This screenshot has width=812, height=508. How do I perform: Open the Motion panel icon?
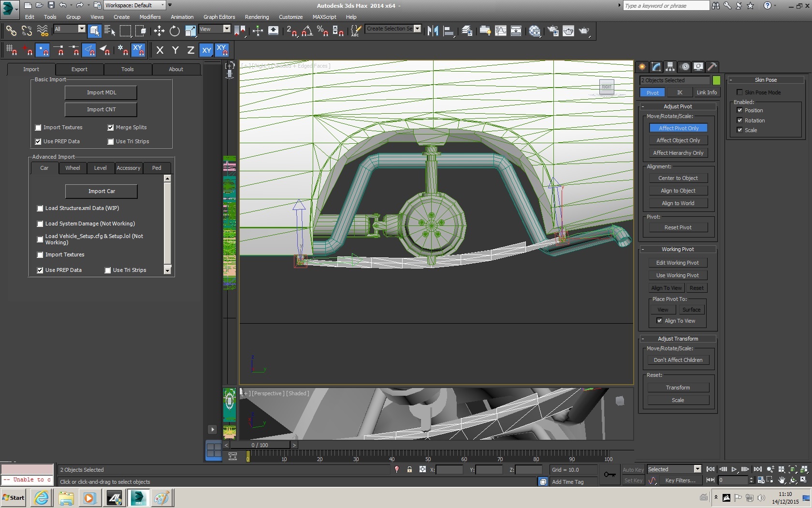(x=684, y=67)
